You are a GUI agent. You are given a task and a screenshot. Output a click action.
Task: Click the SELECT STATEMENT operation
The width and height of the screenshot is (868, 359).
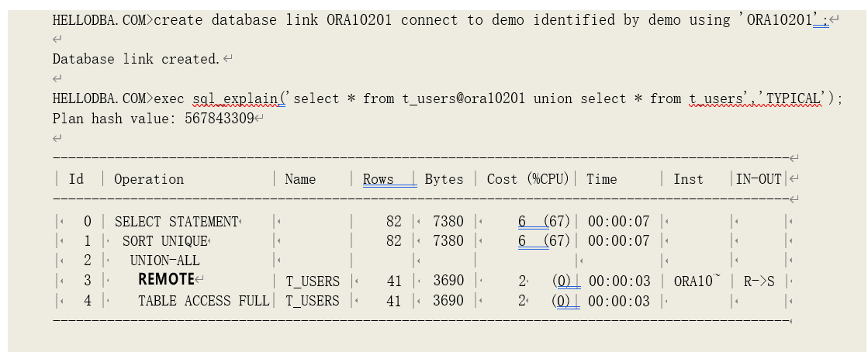176,222
